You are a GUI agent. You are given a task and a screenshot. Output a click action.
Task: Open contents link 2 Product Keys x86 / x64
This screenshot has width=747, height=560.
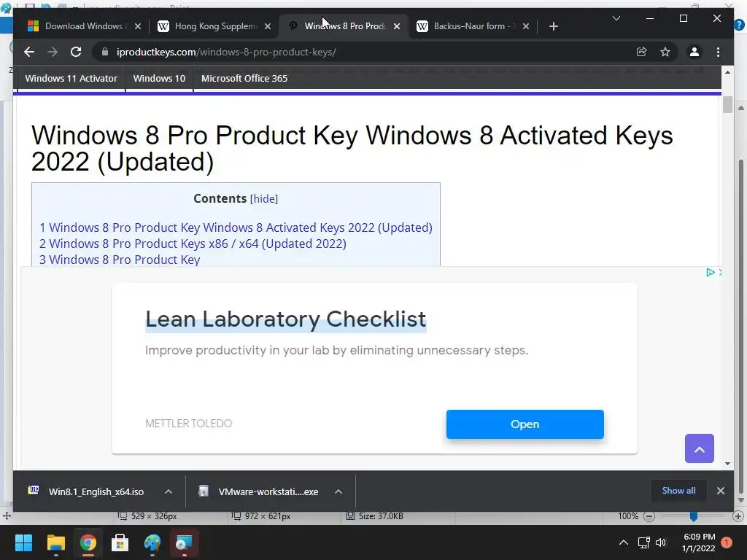click(193, 244)
